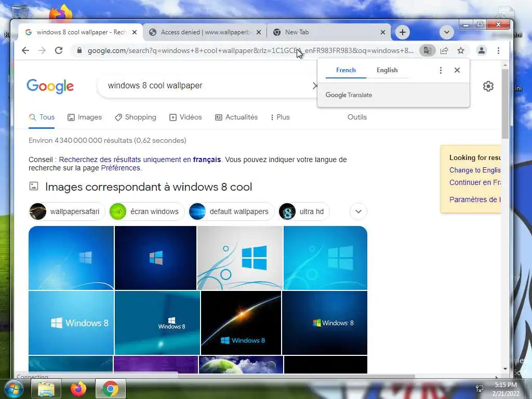Select the Tous results tab
Screen dimensions: 532x399
42,117
